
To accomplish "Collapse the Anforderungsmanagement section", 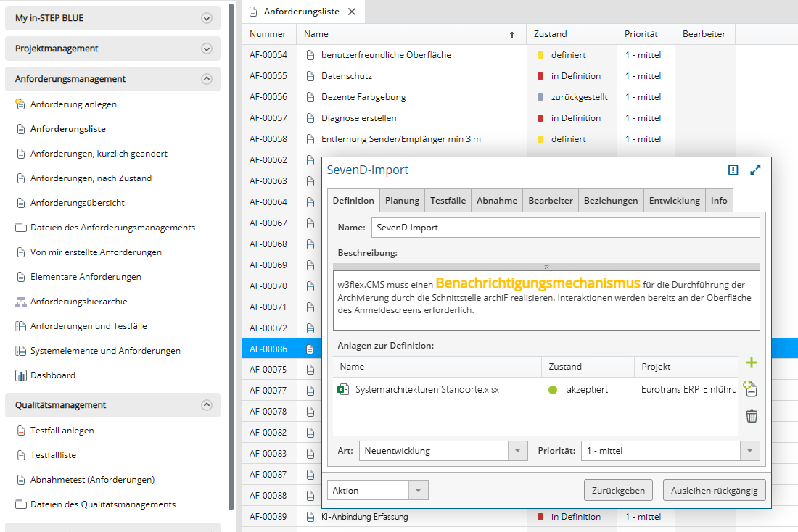I will pyautogui.click(x=207, y=79).
